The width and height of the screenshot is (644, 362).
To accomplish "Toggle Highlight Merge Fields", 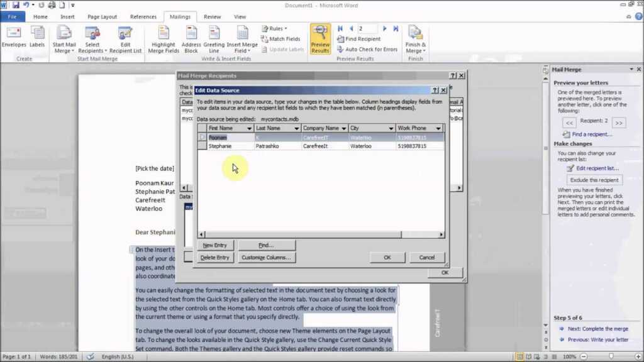I will pos(163,38).
